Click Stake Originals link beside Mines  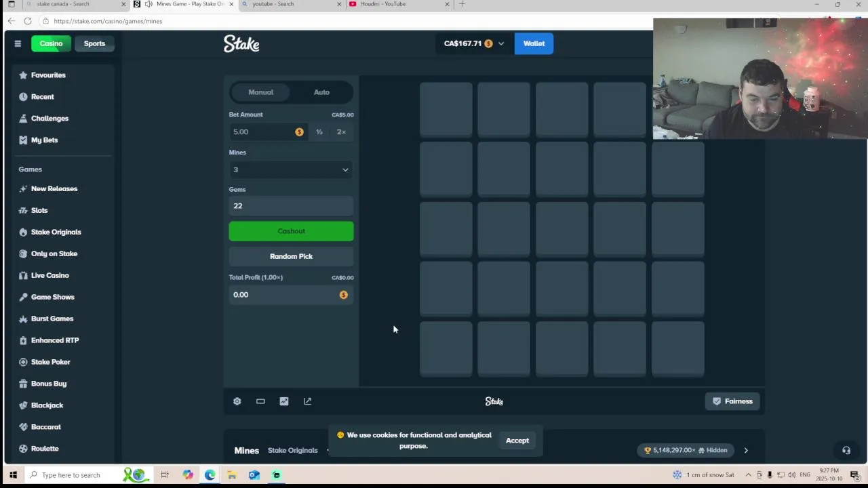292,450
